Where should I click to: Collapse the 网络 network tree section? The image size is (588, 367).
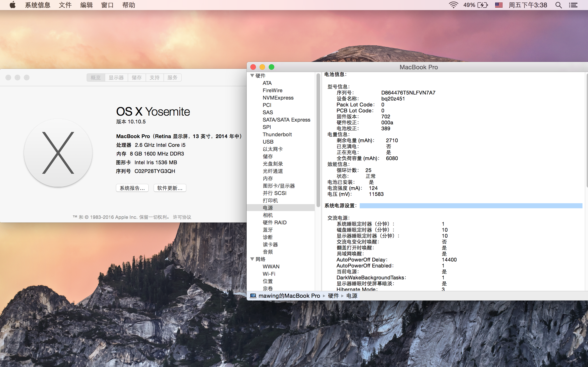pyautogui.click(x=252, y=259)
